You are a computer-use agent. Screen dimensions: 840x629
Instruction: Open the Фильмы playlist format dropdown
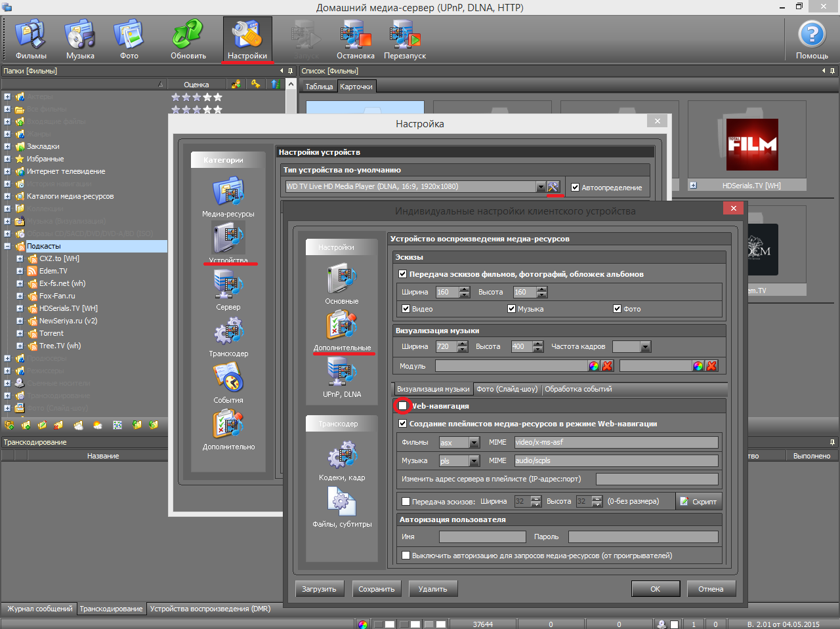tap(474, 443)
